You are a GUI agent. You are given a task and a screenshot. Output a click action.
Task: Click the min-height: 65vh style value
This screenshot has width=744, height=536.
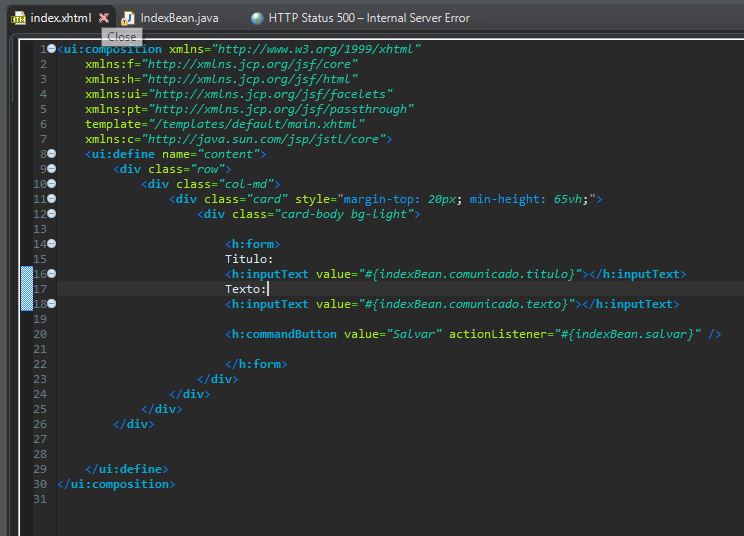528,199
